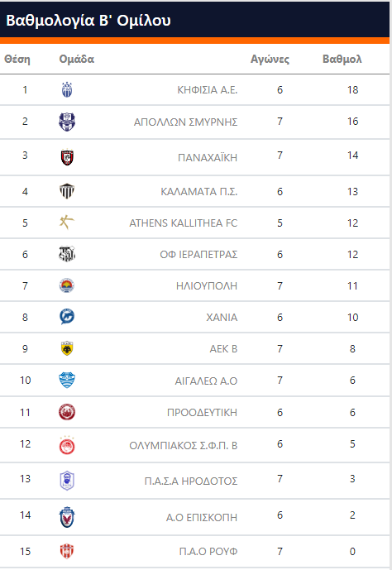
Task: Select the ΚΑΛΑΜΑΤΑ Π.Σ. striped shield logo
Action: pyautogui.click(x=67, y=191)
